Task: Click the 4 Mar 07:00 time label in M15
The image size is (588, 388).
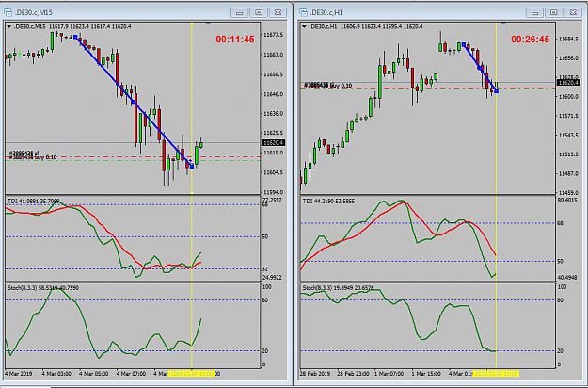Action: [131, 374]
